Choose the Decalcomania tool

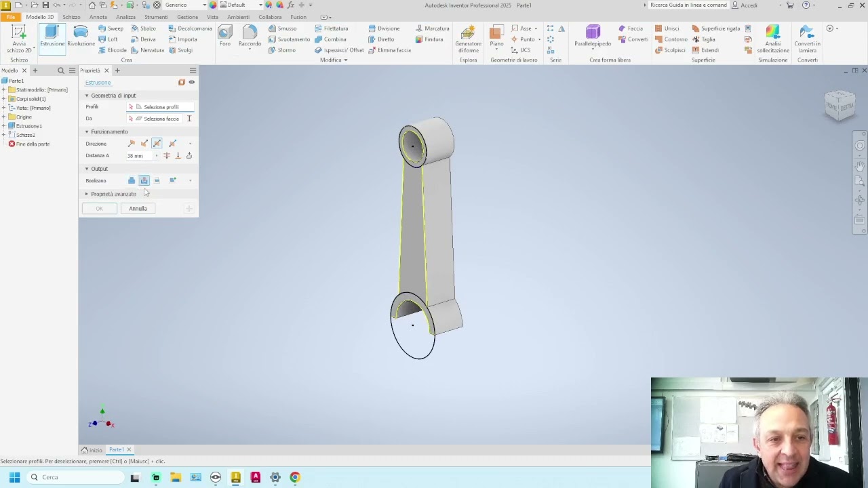190,28
